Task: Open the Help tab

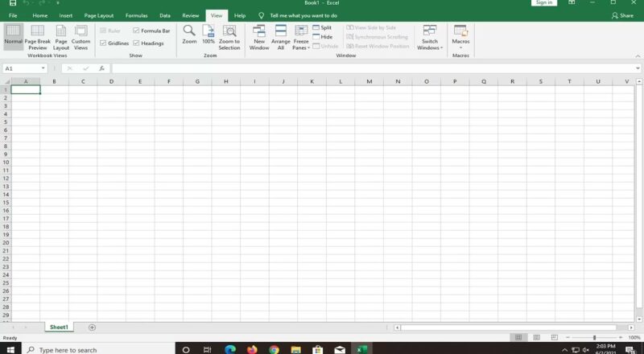Action: (x=240, y=15)
